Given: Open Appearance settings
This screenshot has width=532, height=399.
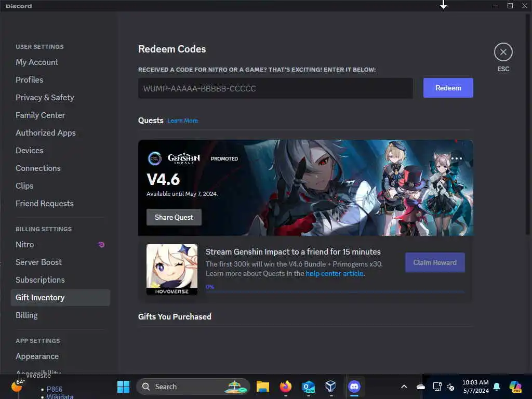Looking at the screenshot, I should click(x=37, y=356).
